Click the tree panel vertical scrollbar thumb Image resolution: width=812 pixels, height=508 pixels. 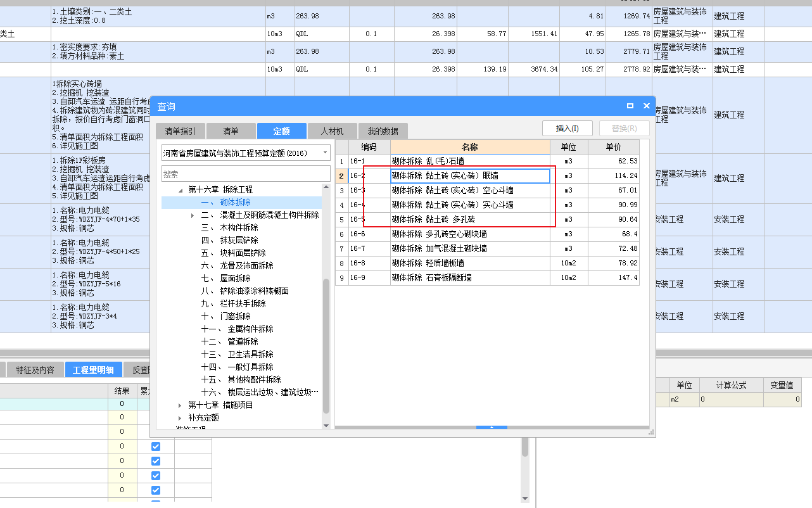(326, 346)
